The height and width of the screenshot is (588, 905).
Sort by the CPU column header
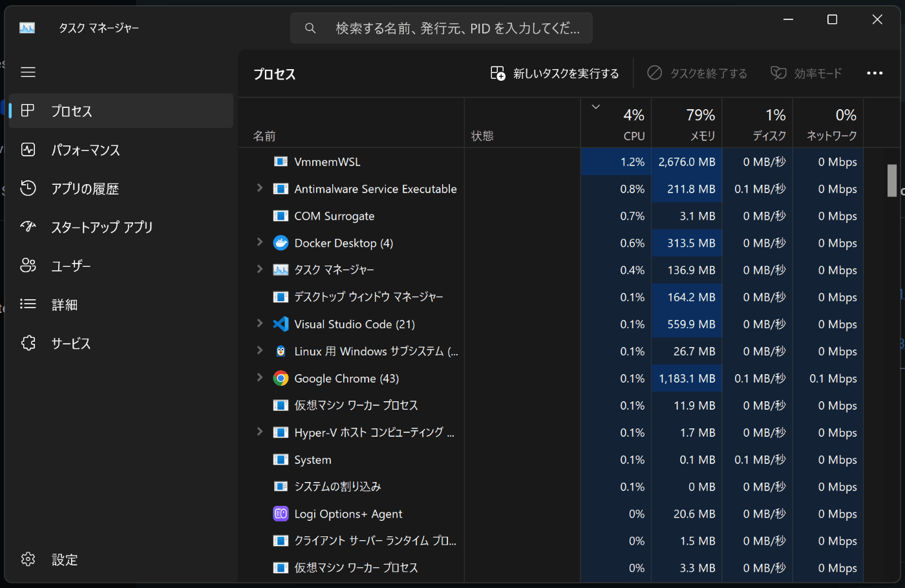point(616,123)
